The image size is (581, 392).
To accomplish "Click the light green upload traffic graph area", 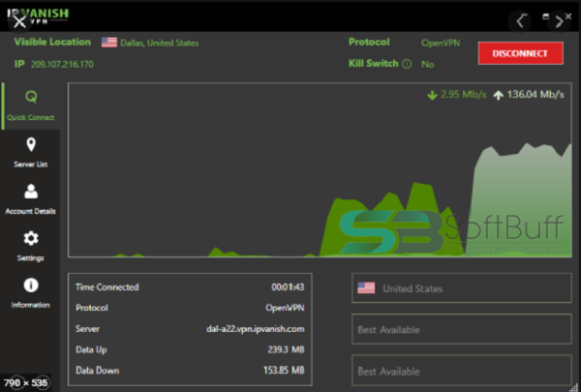I will 519,200.
